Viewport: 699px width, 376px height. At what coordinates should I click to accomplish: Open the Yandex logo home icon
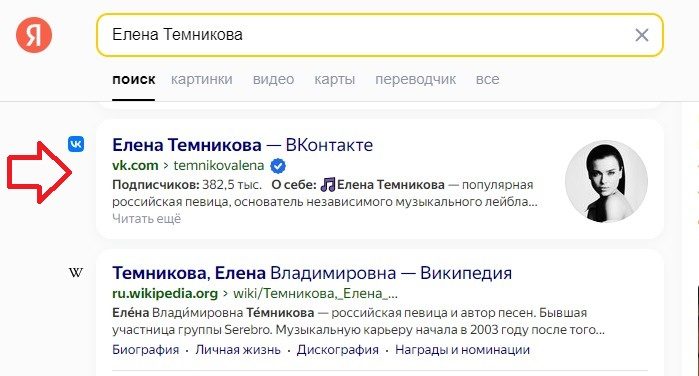pos(34,35)
